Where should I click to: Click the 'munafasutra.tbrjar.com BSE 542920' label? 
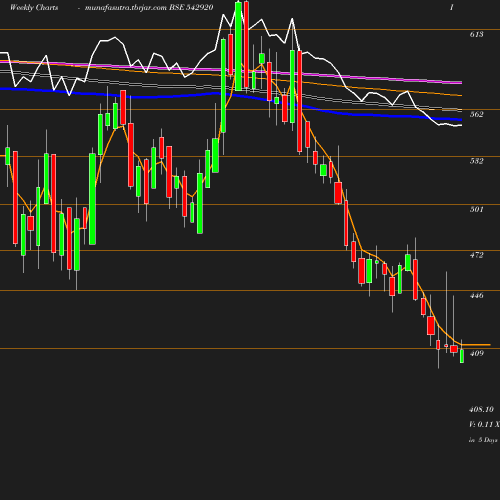click(149, 7)
